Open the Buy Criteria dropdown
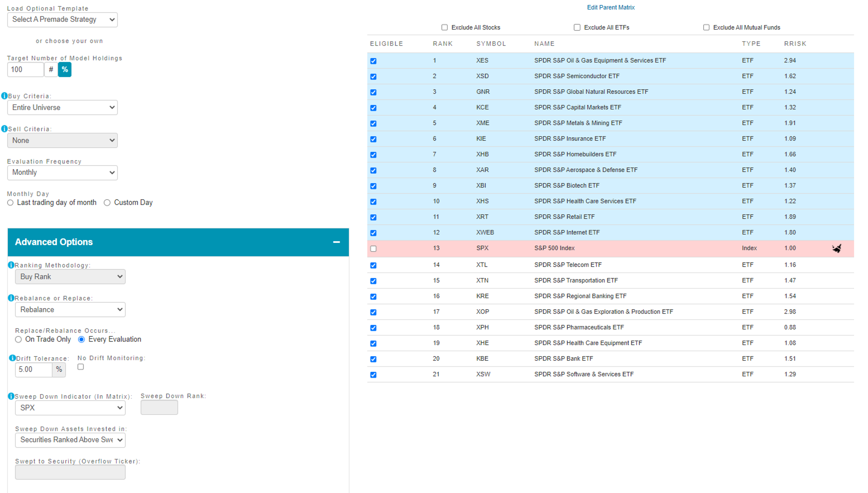Viewport: 868px width, 493px height. point(62,107)
